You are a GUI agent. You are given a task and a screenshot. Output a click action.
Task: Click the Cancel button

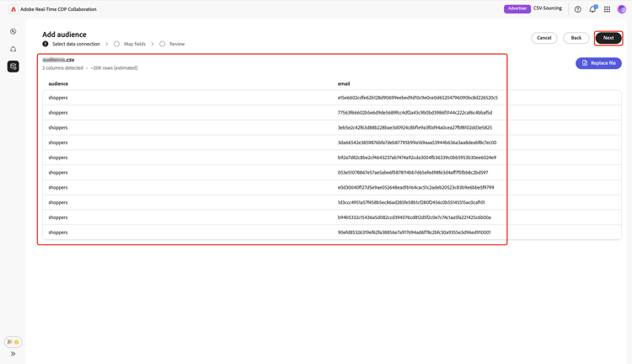pyautogui.click(x=544, y=38)
